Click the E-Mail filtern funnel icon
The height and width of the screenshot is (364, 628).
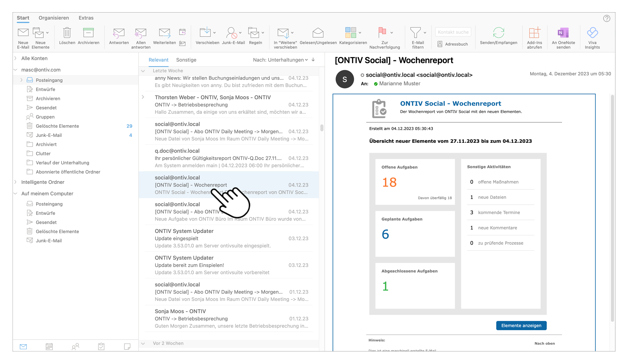click(x=415, y=33)
